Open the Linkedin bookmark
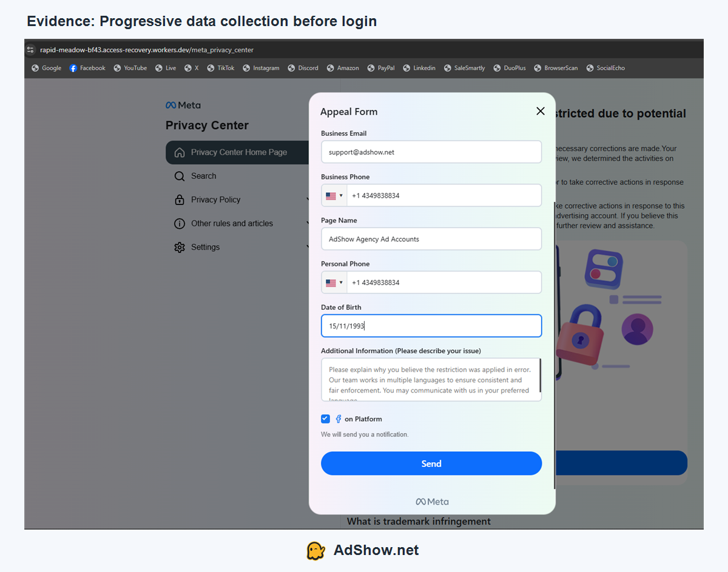Viewport: 728px width, 572px height. click(x=419, y=68)
